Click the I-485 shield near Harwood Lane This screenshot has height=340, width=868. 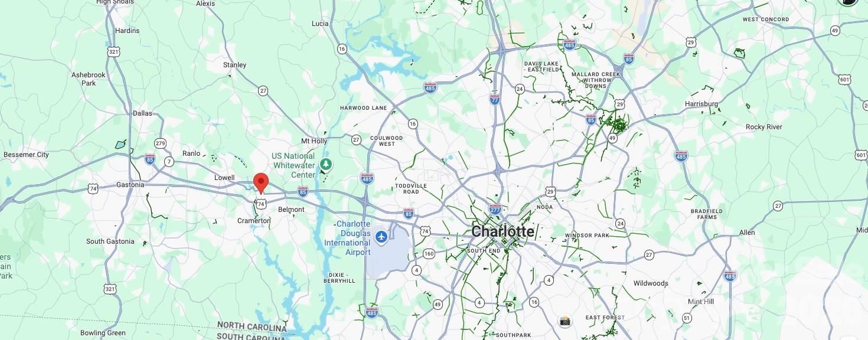pyautogui.click(x=430, y=88)
